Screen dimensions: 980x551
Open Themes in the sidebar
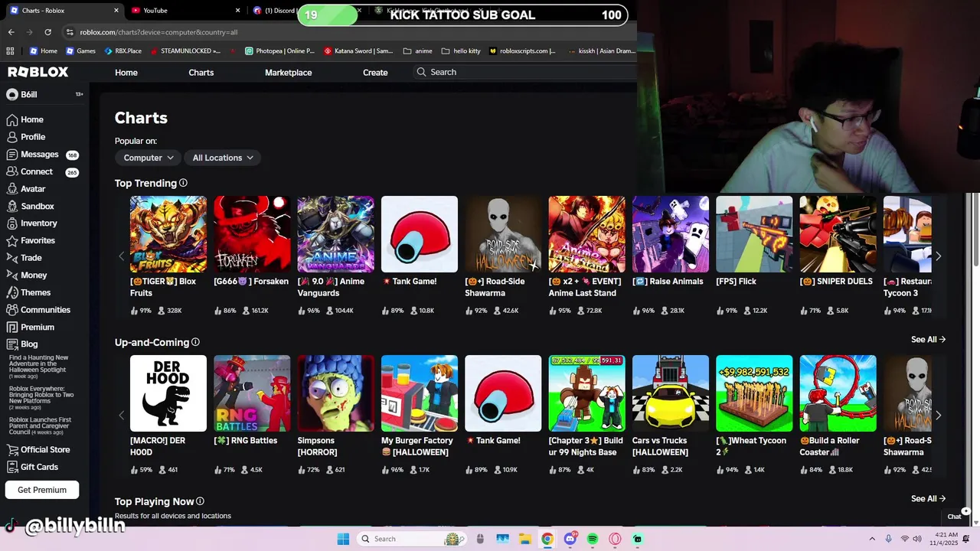[29, 292]
